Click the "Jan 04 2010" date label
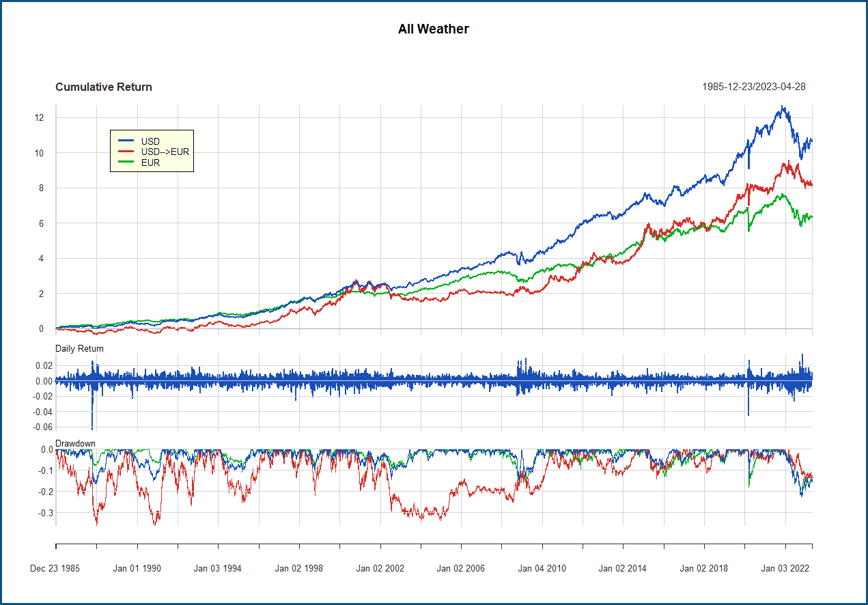 coord(542,568)
